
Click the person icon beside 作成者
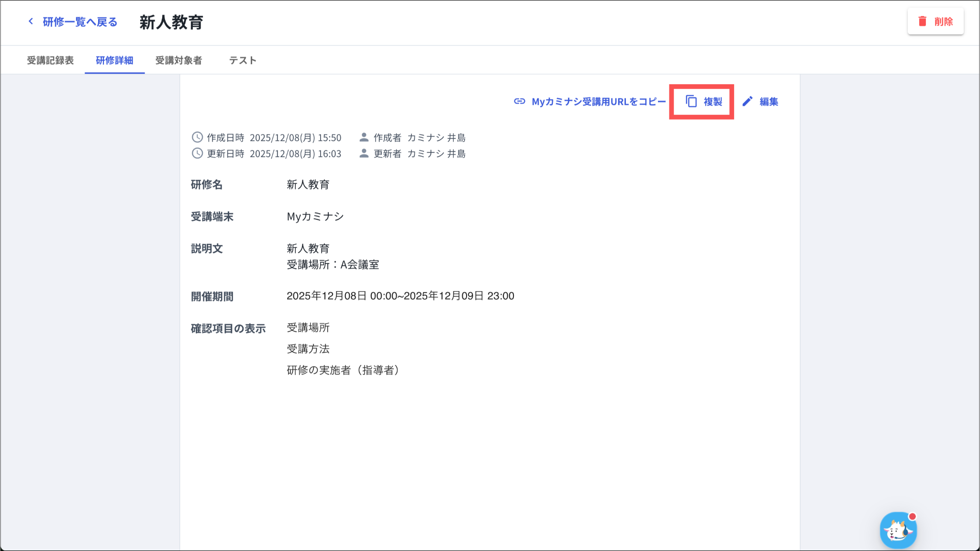point(364,137)
